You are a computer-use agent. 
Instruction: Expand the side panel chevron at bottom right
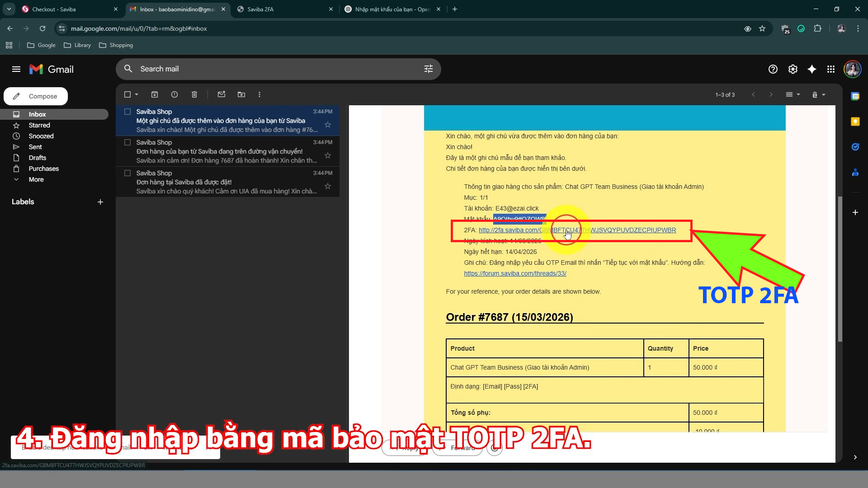click(x=855, y=457)
